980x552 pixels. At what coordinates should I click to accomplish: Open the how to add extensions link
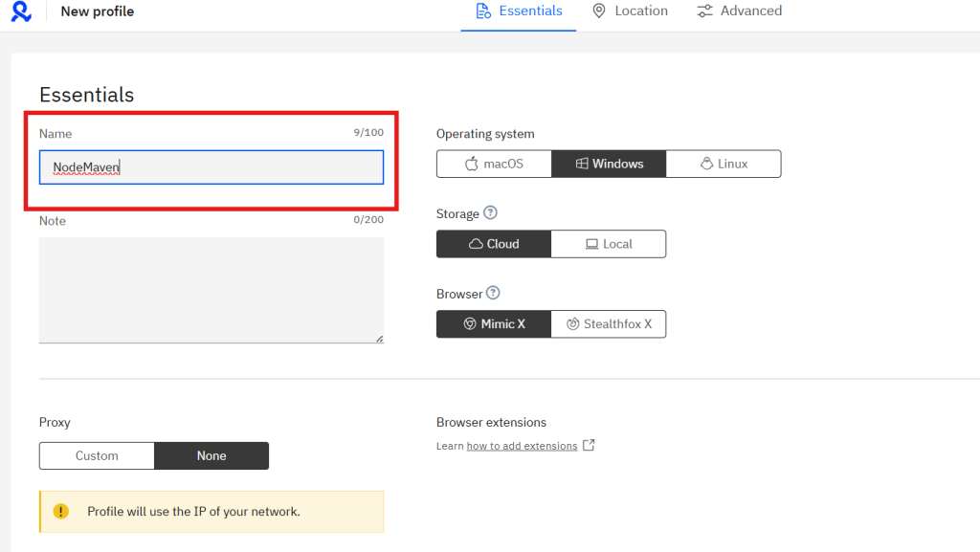pyautogui.click(x=522, y=446)
